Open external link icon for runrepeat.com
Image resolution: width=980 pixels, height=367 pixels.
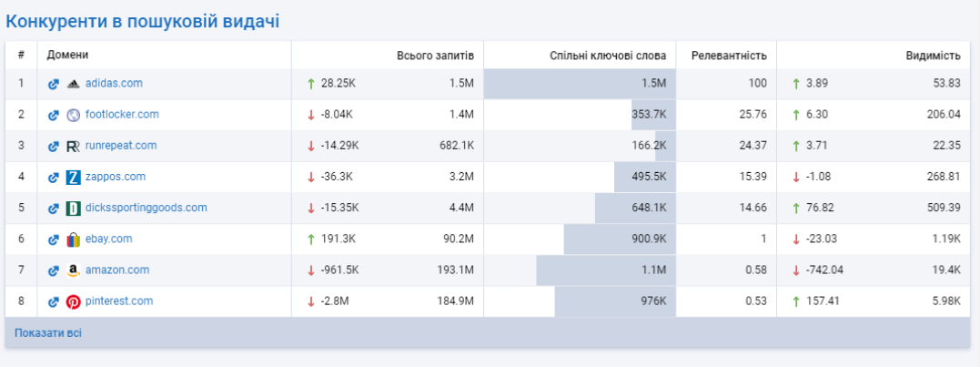[x=54, y=147]
